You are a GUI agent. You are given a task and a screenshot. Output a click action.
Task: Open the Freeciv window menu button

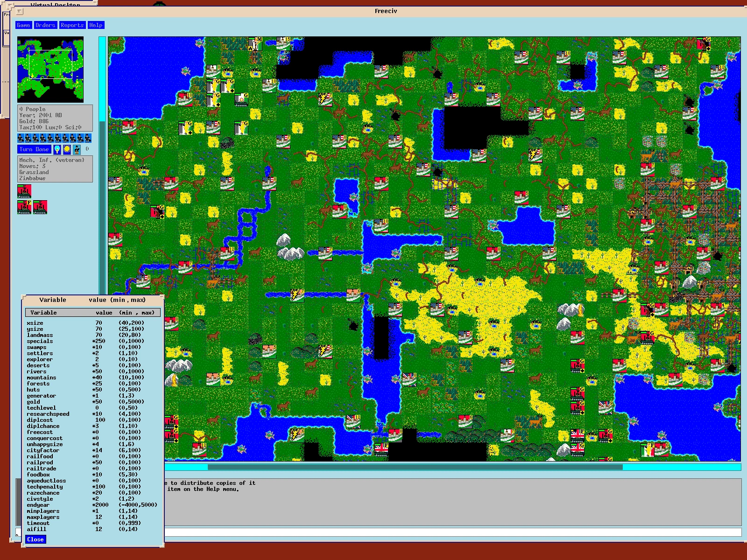click(x=20, y=11)
